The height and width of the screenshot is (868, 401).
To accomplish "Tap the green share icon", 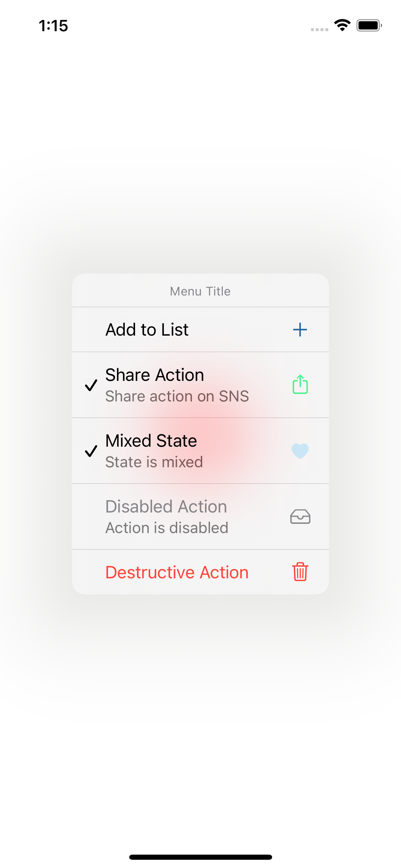I will point(300,385).
